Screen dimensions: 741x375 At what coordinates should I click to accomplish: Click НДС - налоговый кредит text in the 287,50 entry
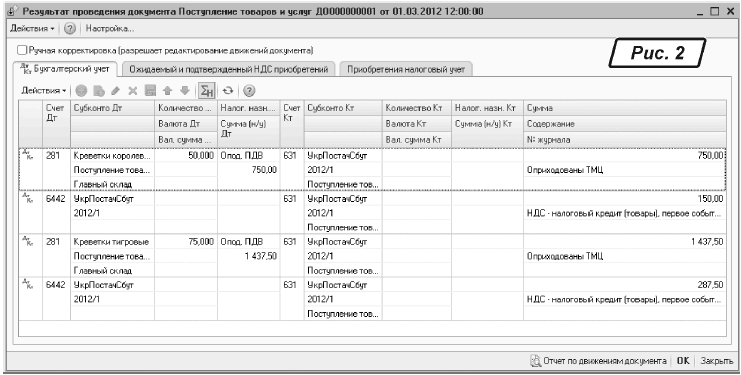point(623,299)
